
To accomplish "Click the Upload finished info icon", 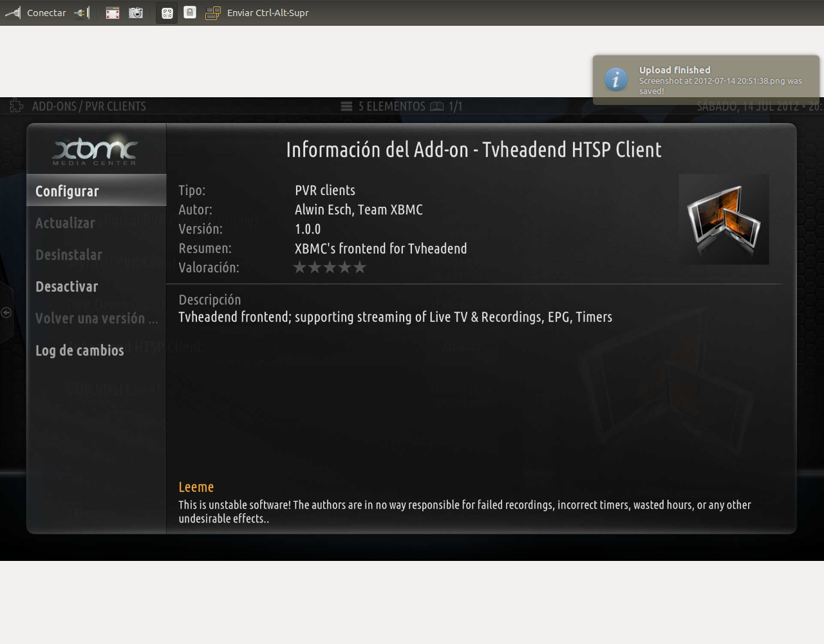I will point(616,79).
